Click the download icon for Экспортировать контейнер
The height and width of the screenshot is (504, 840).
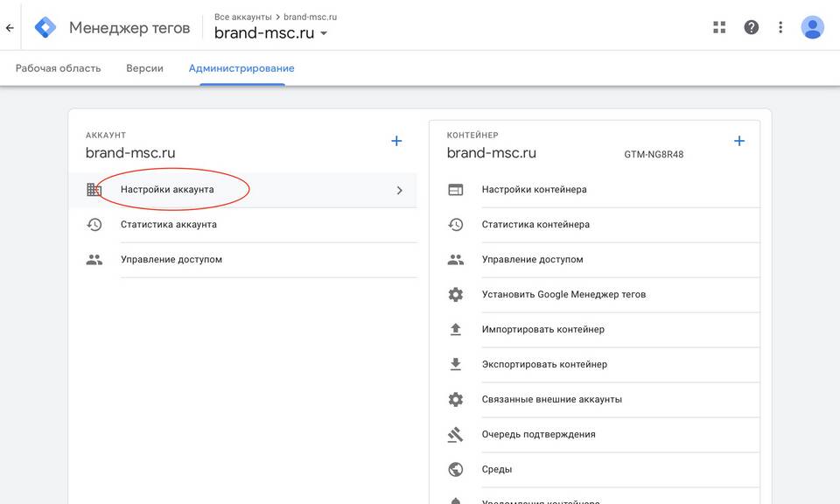point(455,364)
